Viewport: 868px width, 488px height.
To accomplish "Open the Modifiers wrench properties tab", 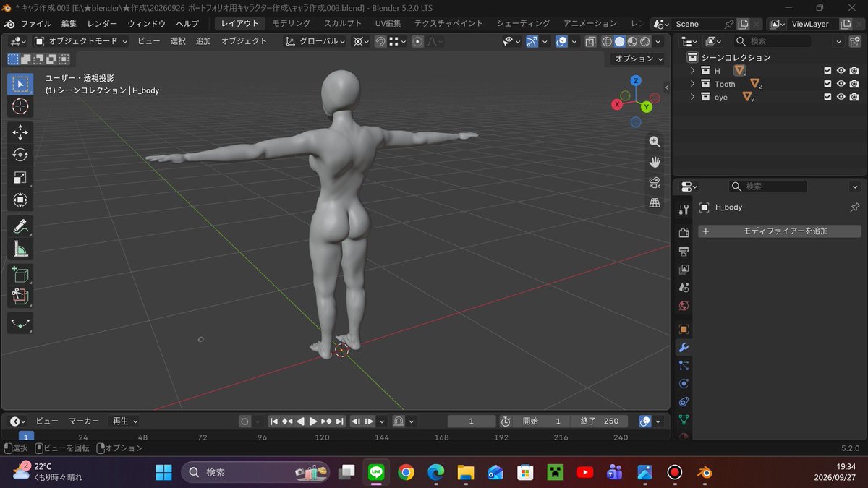I will pos(684,347).
